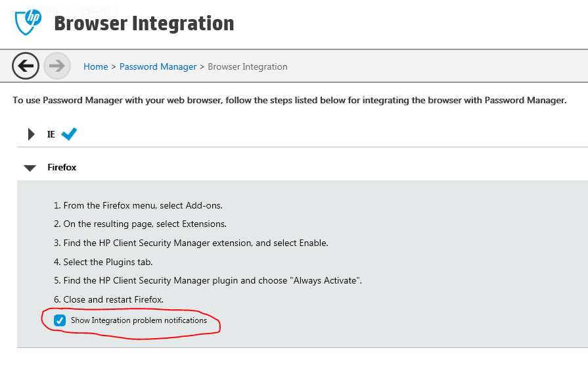Open the Home breadcrumb link
The height and width of the screenshot is (373, 588).
96,66
